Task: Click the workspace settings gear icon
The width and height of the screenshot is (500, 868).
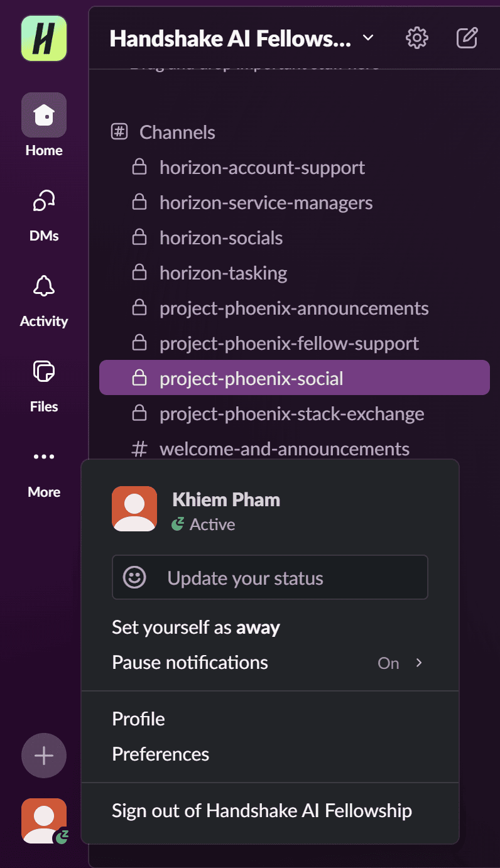Action: coord(417,38)
